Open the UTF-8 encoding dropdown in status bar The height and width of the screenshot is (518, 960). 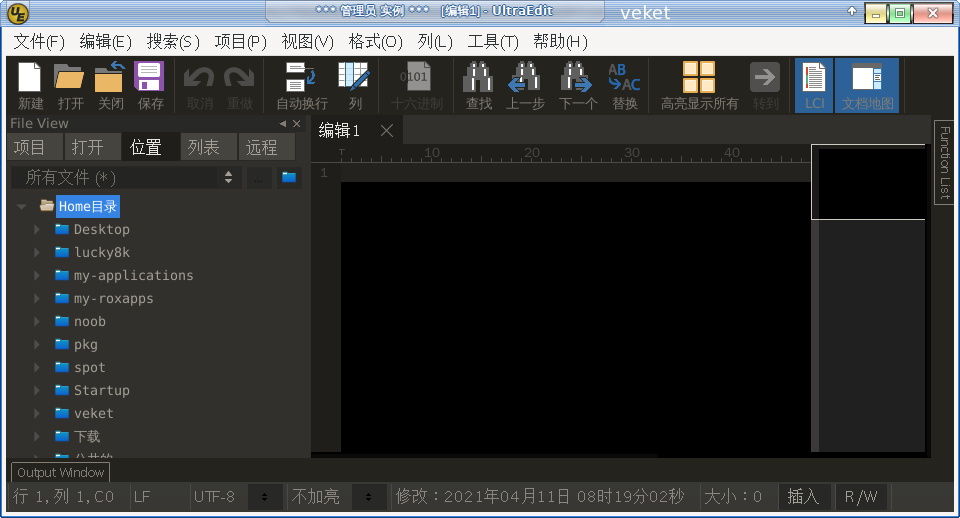point(264,497)
